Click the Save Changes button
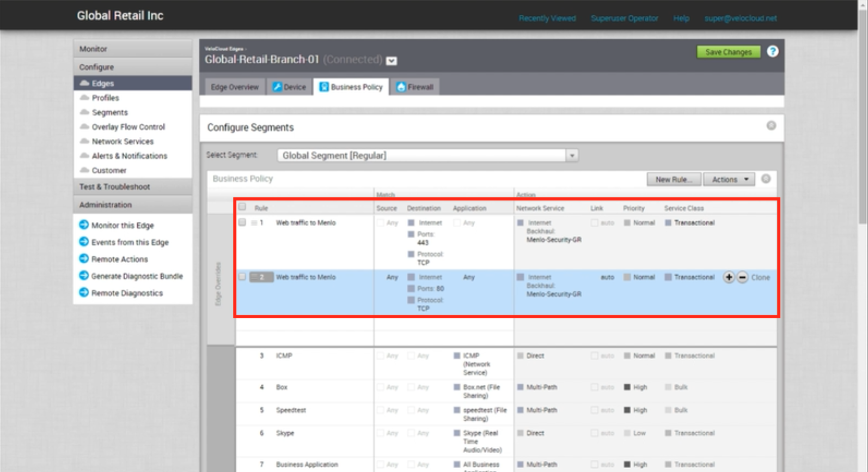868x472 pixels. tap(728, 52)
